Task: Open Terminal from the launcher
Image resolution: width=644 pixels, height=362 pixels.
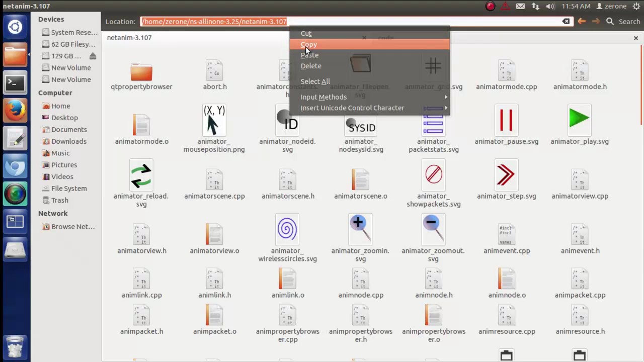Action: tap(15, 82)
